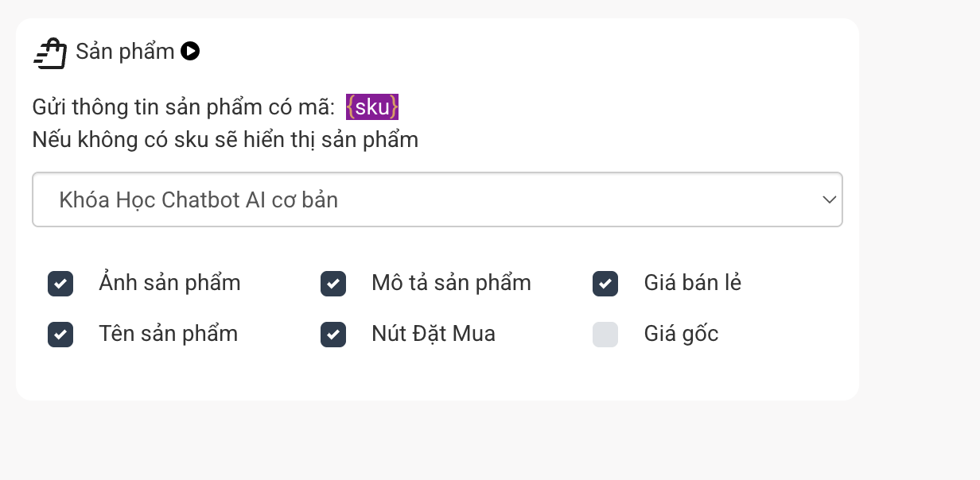This screenshot has height=480, width=980.
Task: Click the 'Giá bán lẻ' label text
Action: (x=692, y=283)
